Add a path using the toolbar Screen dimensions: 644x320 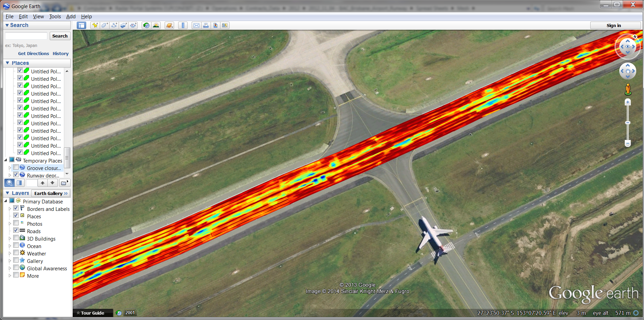coord(114,25)
